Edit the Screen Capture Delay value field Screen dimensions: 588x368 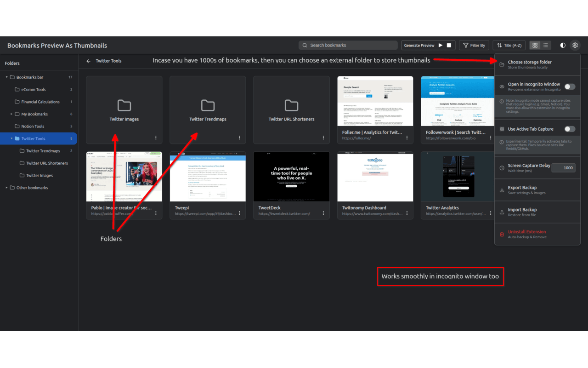click(x=563, y=168)
